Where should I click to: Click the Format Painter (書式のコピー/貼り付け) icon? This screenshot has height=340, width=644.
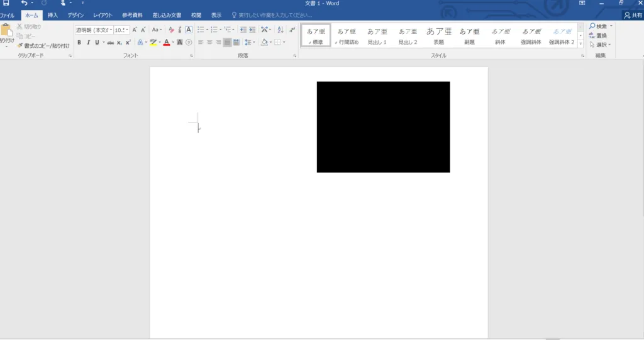pos(20,45)
